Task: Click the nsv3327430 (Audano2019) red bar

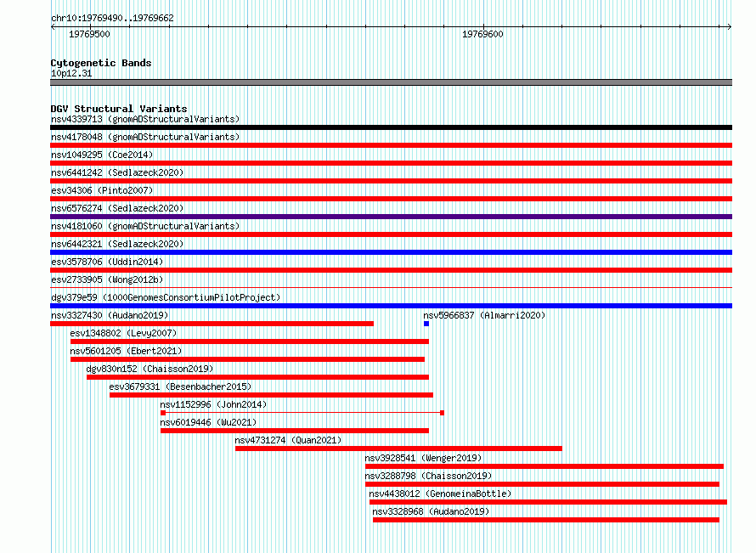Action: point(212,324)
